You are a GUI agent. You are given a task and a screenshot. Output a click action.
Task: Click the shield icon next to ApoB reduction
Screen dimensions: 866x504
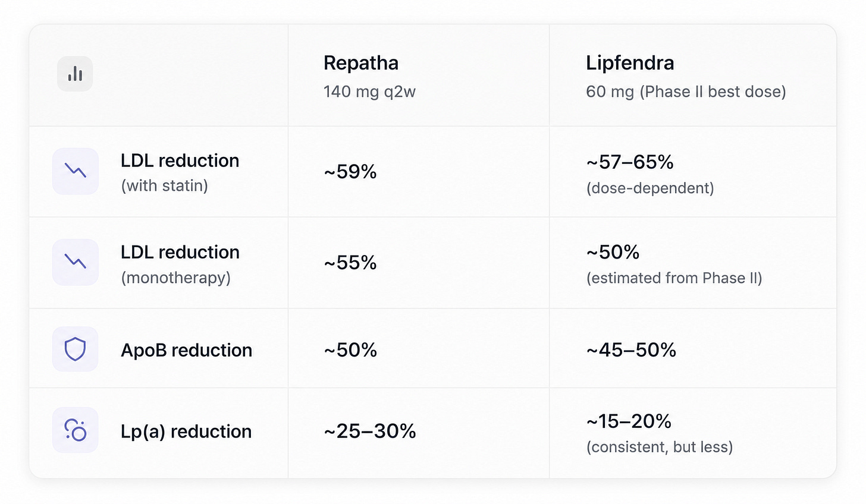[76, 349]
